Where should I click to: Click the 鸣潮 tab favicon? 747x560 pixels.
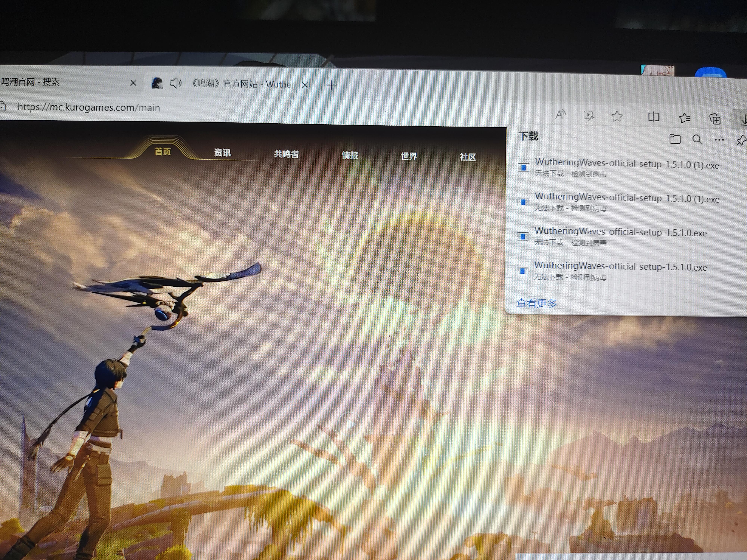(157, 83)
